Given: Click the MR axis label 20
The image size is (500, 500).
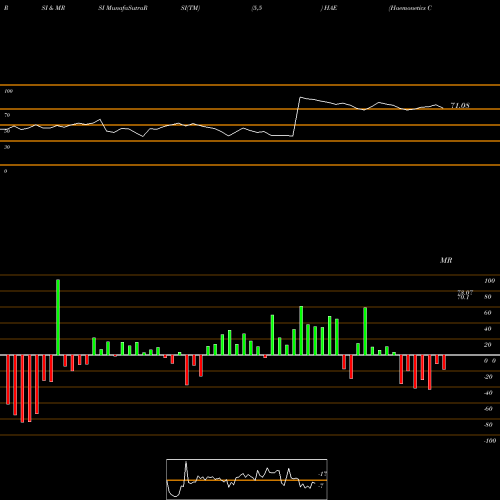Looking at the screenshot, I should click(488, 345).
